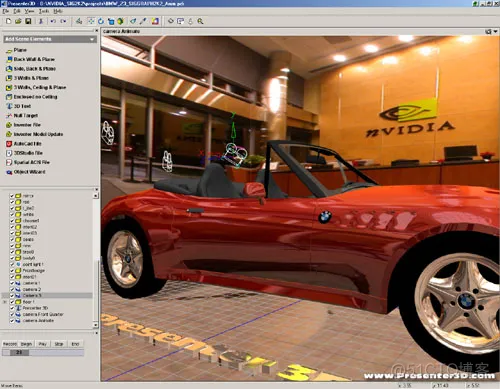Open the File menu
This screenshot has width=500, height=389.
pyautogui.click(x=5, y=11)
